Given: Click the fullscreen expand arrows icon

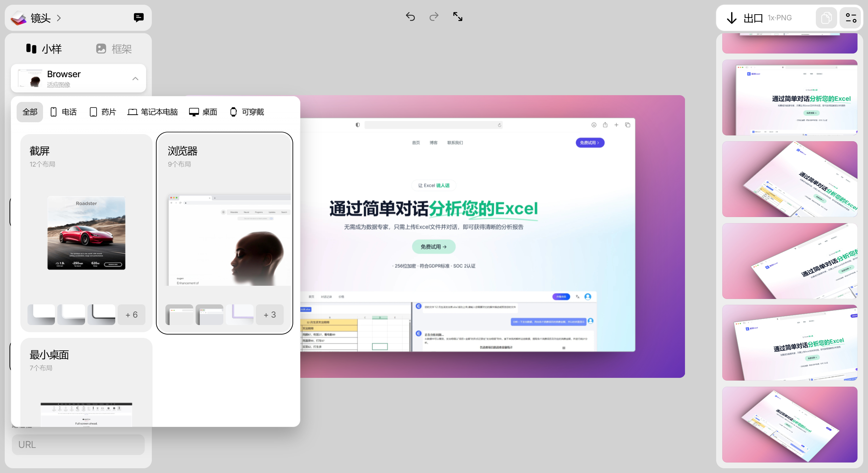Looking at the screenshot, I should (x=458, y=17).
